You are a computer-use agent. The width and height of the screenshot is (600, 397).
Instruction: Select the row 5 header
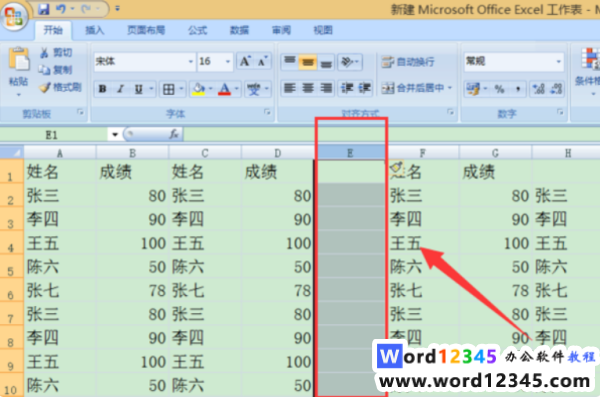[11, 267]
